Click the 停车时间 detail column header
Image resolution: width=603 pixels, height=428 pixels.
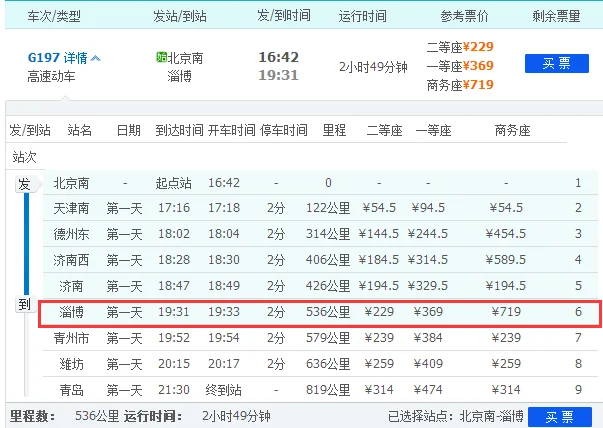(284, 130)
